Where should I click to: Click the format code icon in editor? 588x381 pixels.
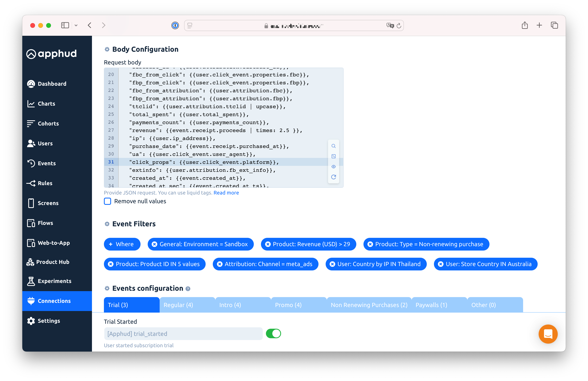click(334, 156)
